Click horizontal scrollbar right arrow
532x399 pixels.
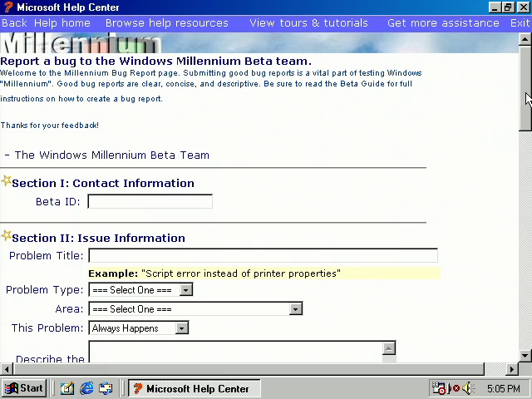(512, 369)
